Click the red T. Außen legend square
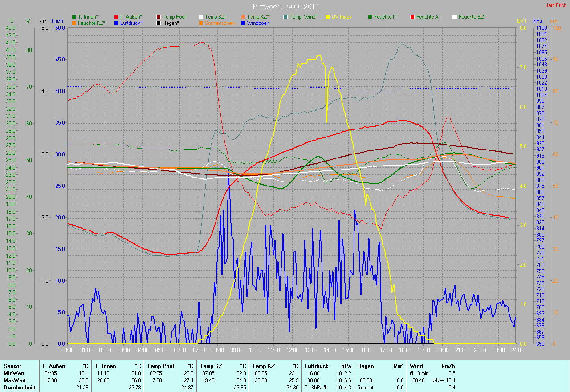 [116, 17]
